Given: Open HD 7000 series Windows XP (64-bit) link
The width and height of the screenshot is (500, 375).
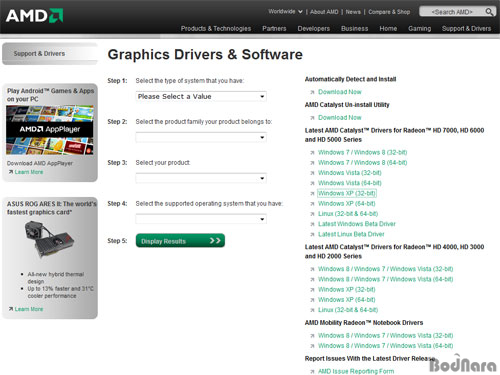Looking at the screenshot, I should coord(347,204).
